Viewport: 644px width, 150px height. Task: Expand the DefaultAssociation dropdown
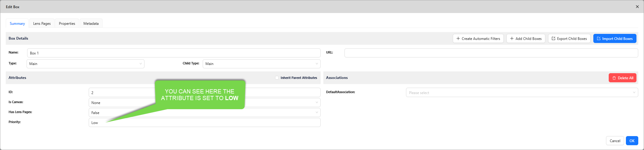[522, 93]
